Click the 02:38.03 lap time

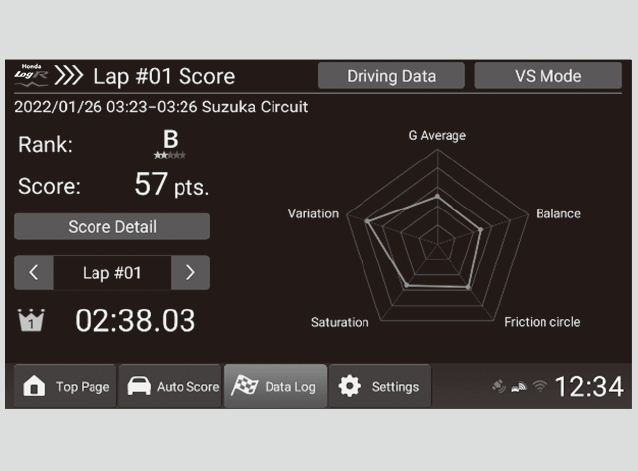pyautogui.click(x=135, y=321)
